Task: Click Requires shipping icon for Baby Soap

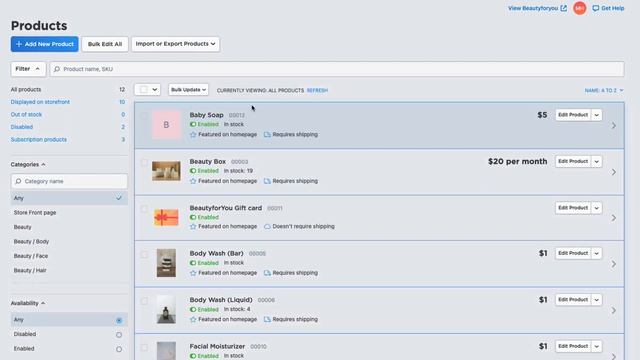Action: 267,135
